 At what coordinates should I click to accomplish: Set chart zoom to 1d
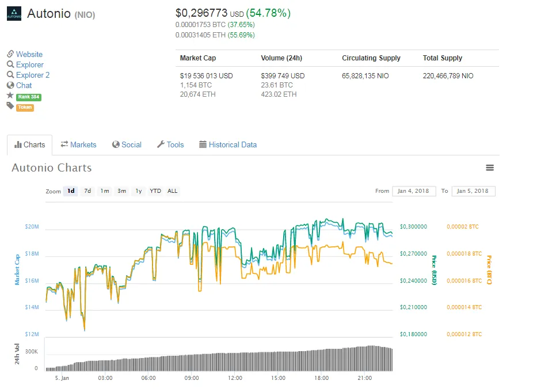click(71, 191)
